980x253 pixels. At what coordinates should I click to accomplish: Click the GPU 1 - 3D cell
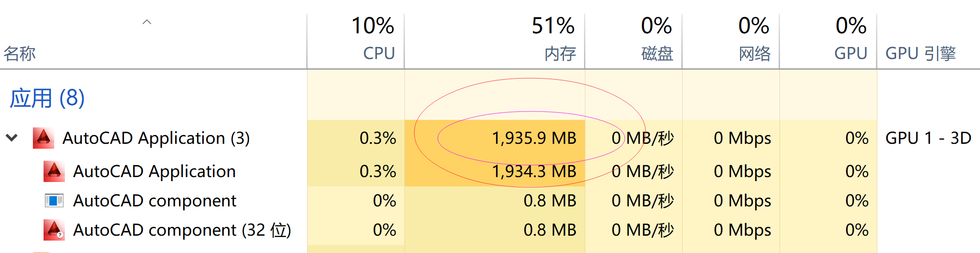coord(928,138)
